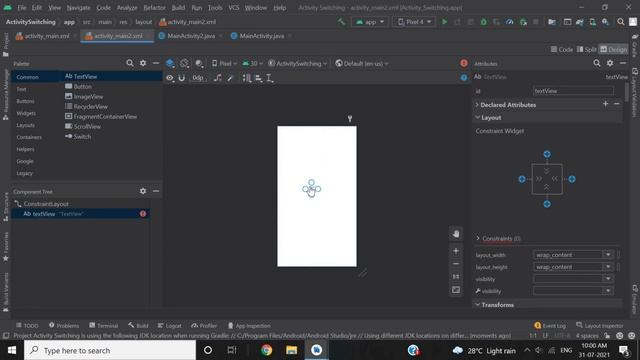Remove declared attribute with minus icon

617,104
